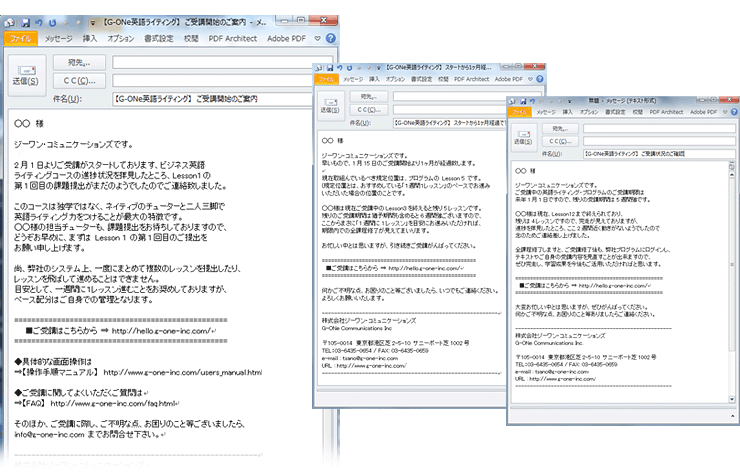
Task: Open PDF Architect tab in the right 無題 window
Action: click(666, 112)
